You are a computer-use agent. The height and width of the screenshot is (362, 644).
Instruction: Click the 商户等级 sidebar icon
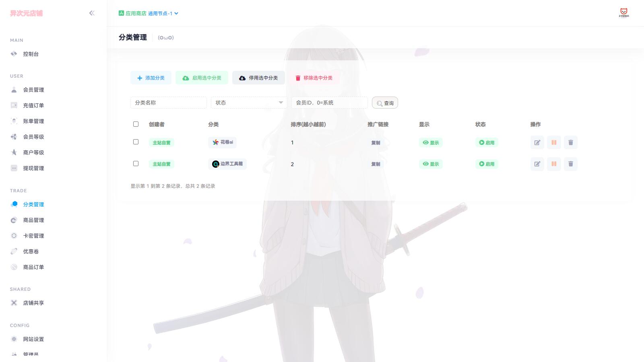pos(14,152)
